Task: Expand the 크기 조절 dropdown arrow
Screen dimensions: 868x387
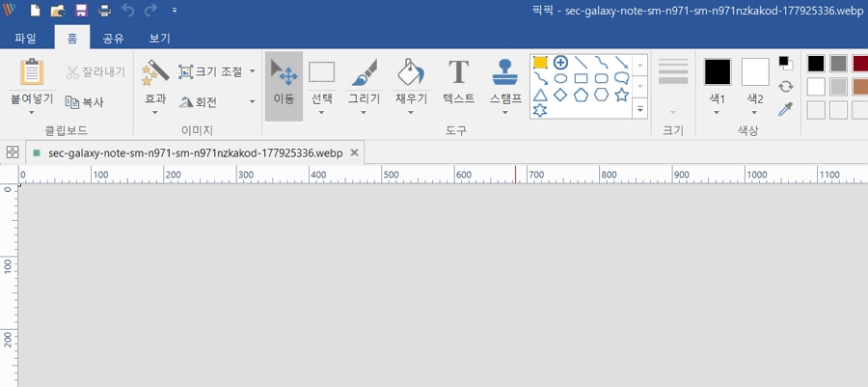Action: click(x=253, y=71)
